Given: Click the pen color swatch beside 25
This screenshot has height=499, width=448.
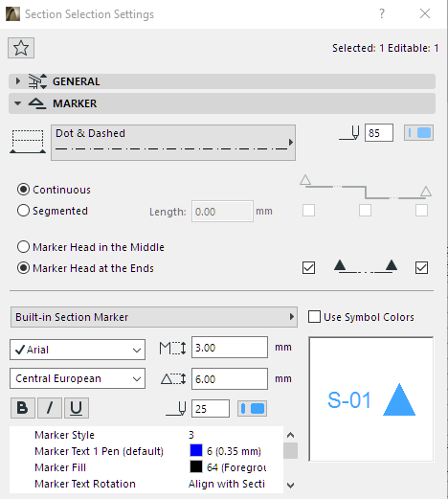Looking at the screenshot, I should coord(252,409).
